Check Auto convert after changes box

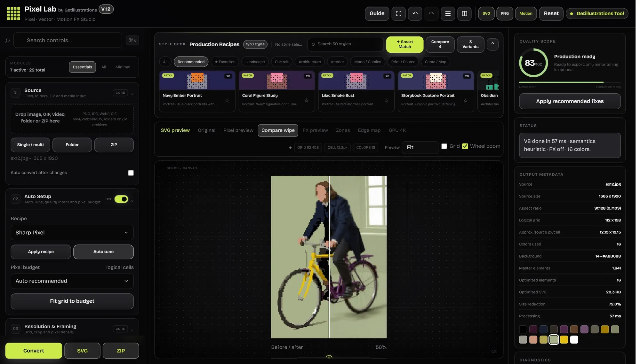pos(131,173)
